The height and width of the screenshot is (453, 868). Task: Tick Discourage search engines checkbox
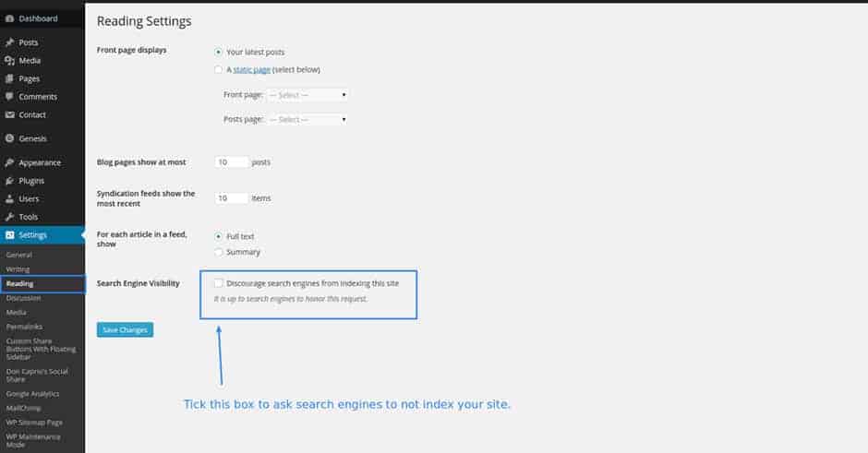(x=218, y=283)
